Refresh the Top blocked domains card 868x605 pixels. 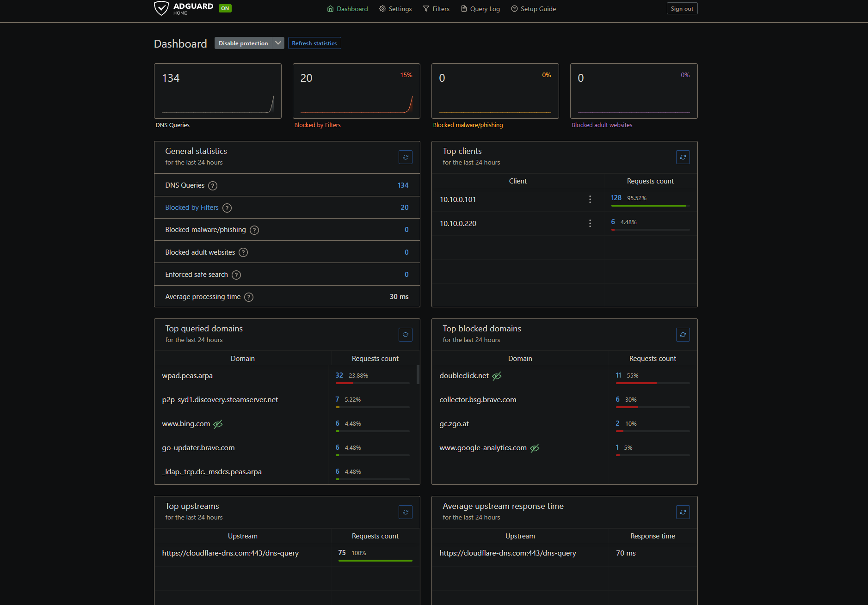(x=683, y=335)
